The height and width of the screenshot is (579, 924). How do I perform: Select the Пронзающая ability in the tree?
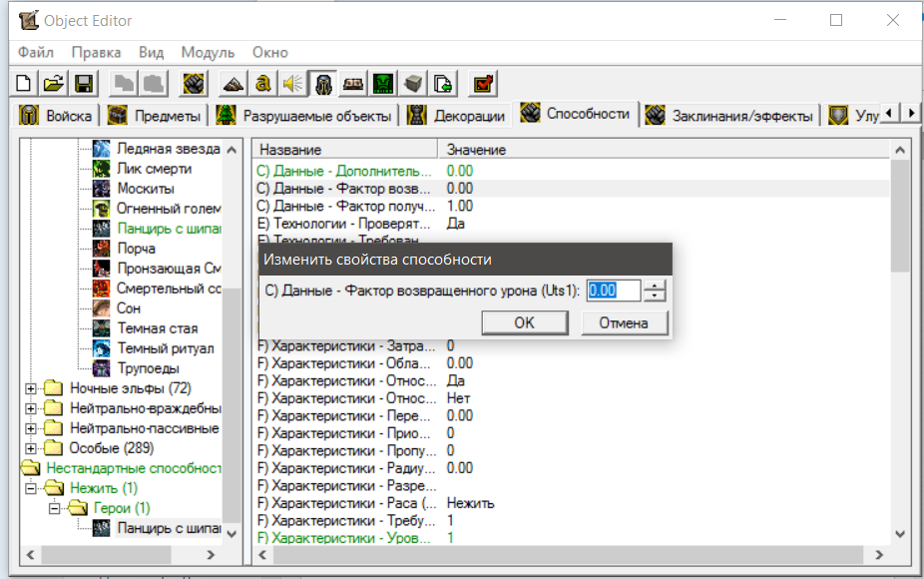tap(169, 269)
